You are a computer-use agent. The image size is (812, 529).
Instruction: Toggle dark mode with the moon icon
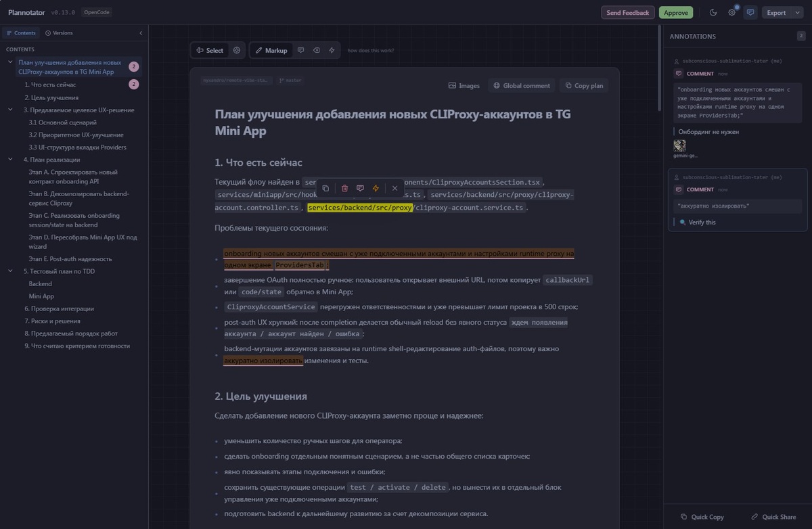coord(713,12)
